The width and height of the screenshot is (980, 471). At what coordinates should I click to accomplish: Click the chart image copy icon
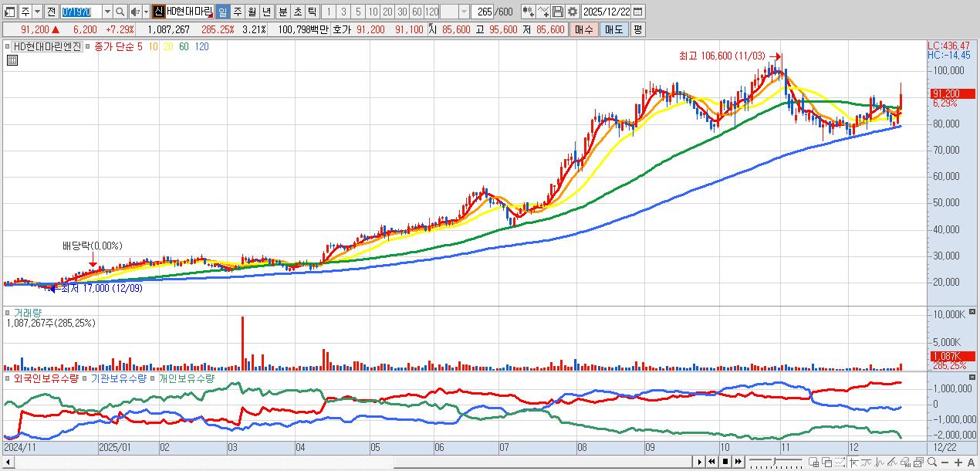(x=918, y=462)
